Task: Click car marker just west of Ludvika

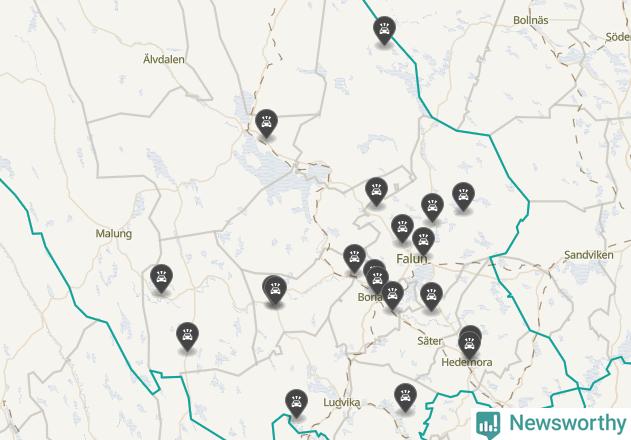Action: pyautogui.click(x=297, y=403)
